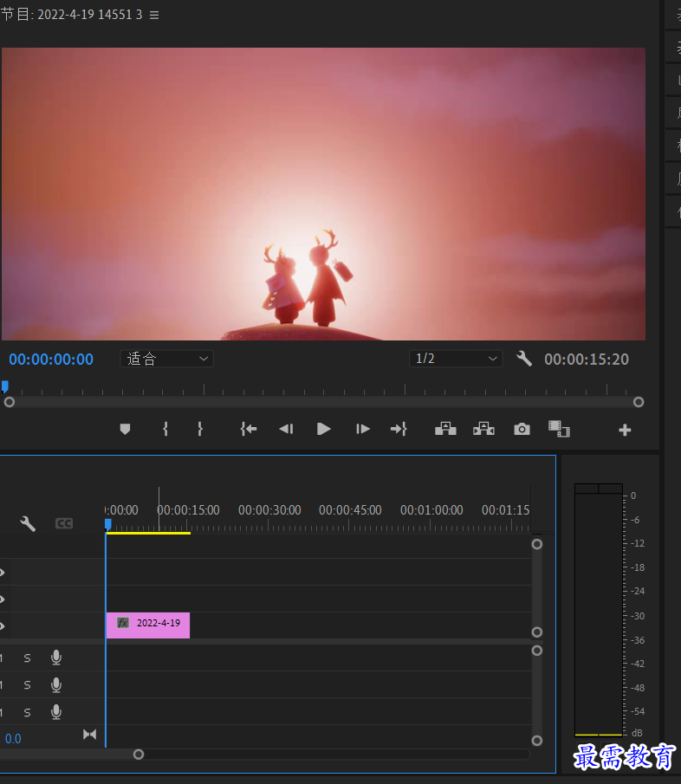
Task: Click the top handle of the video tracks scrollbar
Action: [x=537, y=544]
